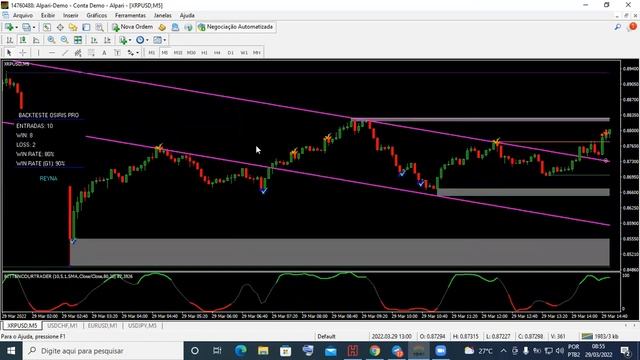Click the Profiles icon
Image resolution: width=640 pixels, height=360 pixels.
pos(26,27)
